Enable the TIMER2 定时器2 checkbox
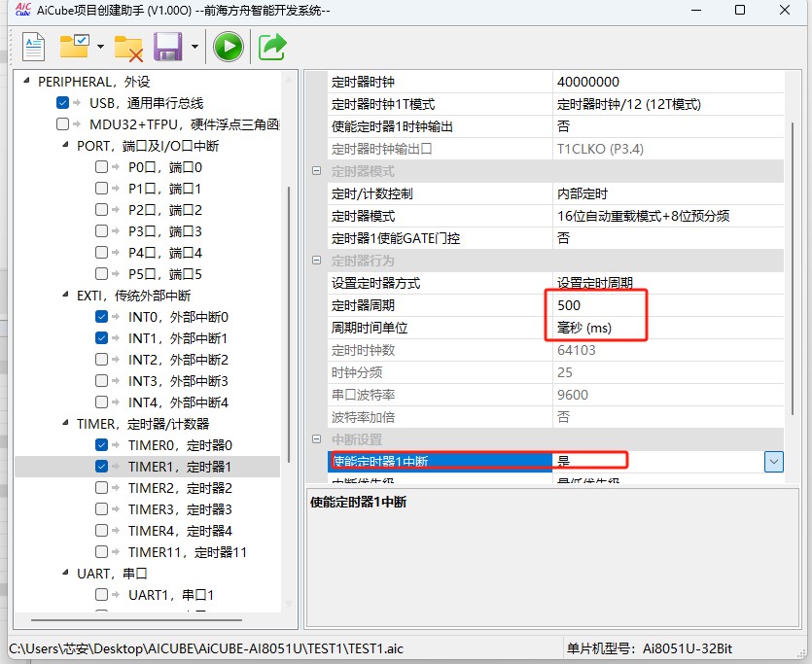This screenshot has height=664, width=812. click(x=101, y=487)
